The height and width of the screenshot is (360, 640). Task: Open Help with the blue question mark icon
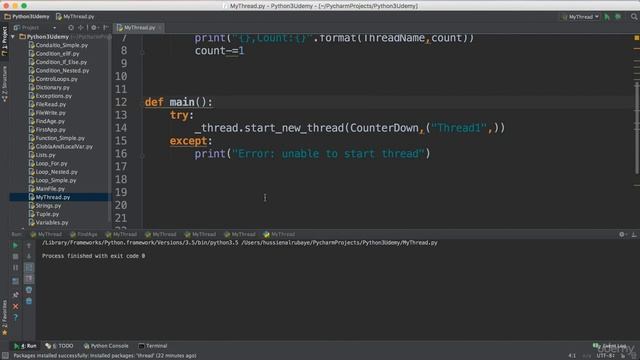(x=15, y=317)
